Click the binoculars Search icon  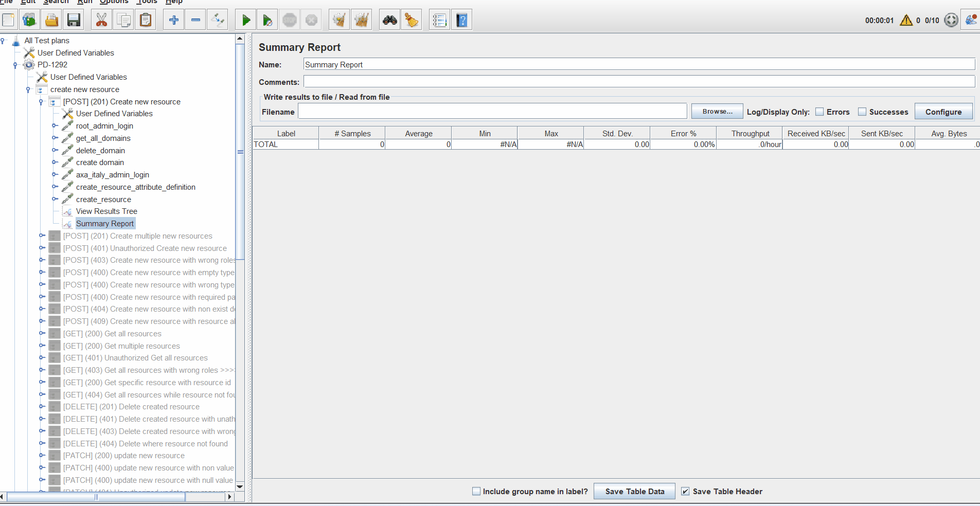(389, 21)
